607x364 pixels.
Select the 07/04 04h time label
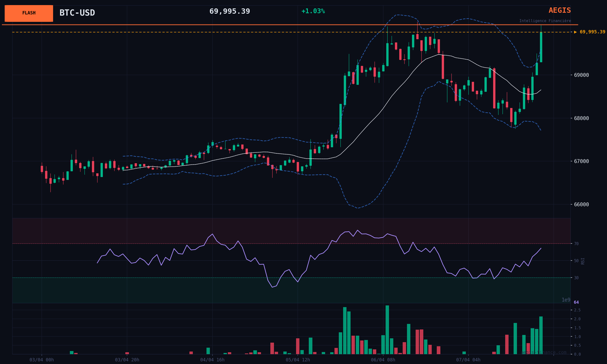(x=468, y=360)
